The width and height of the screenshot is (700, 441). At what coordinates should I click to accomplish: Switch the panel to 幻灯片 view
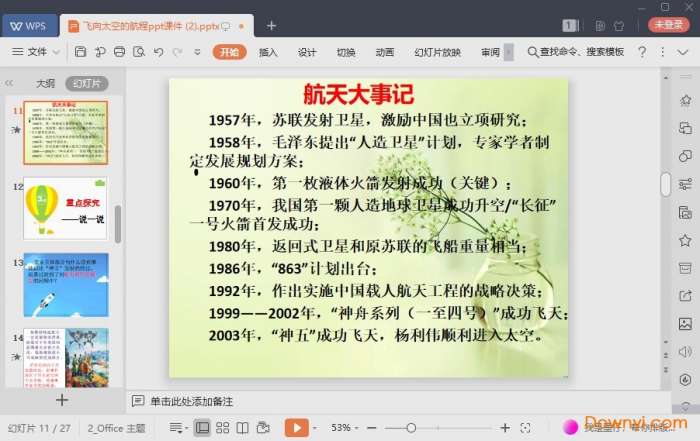pos(87,83)
